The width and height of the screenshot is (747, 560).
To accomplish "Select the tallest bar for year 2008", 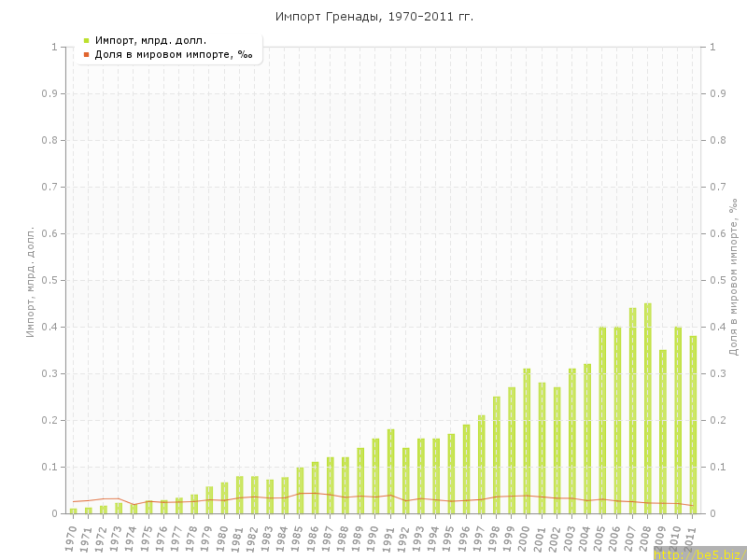I will 648,408.
